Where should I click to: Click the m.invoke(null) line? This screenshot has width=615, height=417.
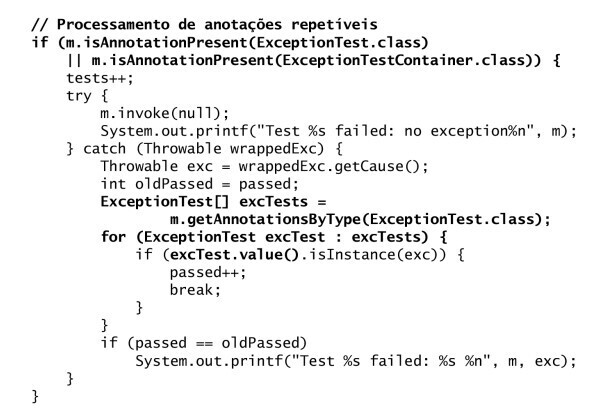tap(165, 113)
